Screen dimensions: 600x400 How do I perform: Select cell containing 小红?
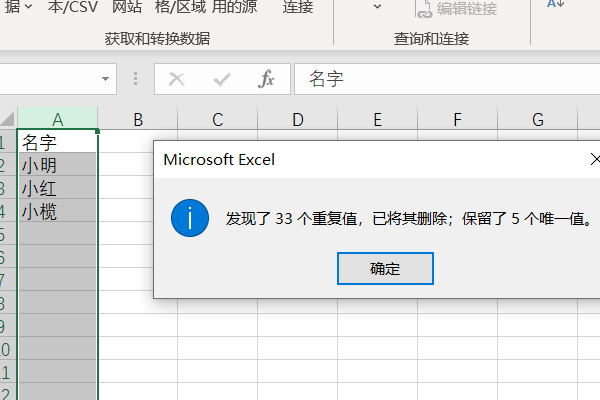pos(57,188)
